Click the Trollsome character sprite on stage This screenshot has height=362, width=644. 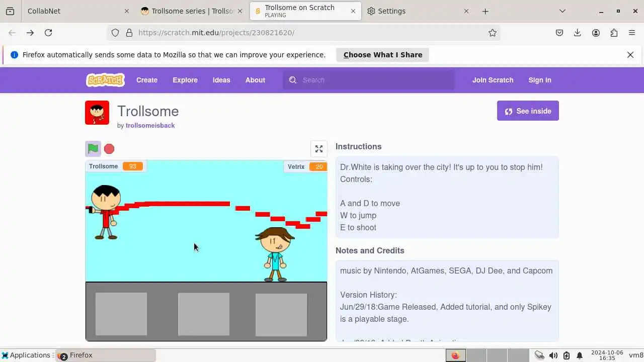[106, 212]
